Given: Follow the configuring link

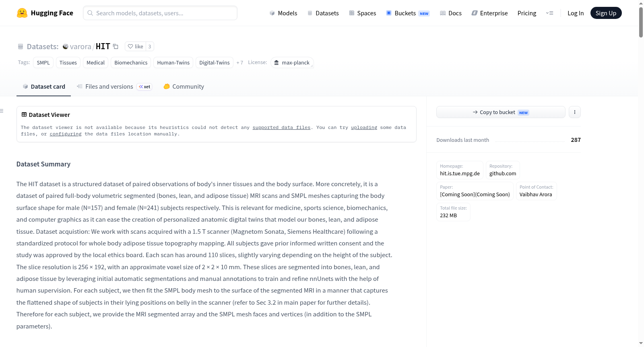Looking at the screenshot, I should [66, 134].
